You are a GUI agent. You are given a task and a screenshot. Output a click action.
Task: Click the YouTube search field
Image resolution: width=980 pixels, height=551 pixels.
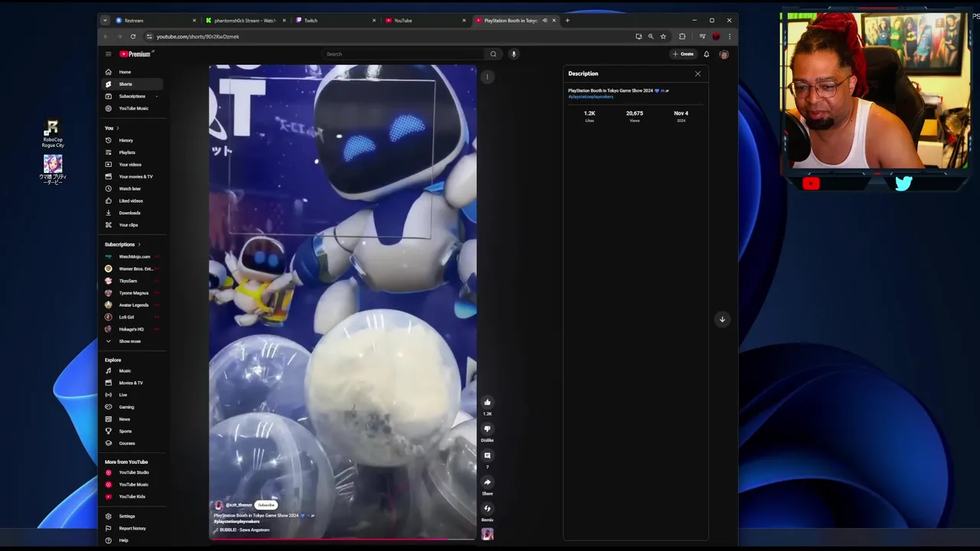click(x=404, y=54)
